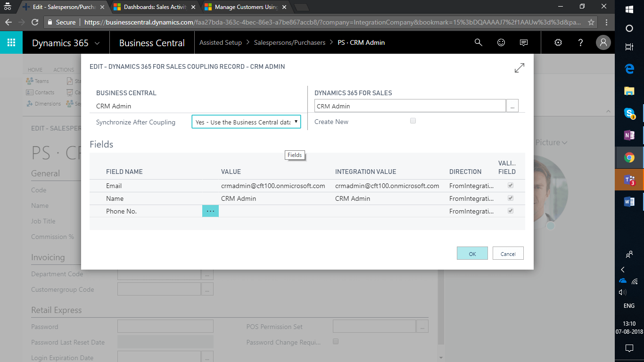644x362 pixels.
Task: Click the OK button
Action: 472,254
